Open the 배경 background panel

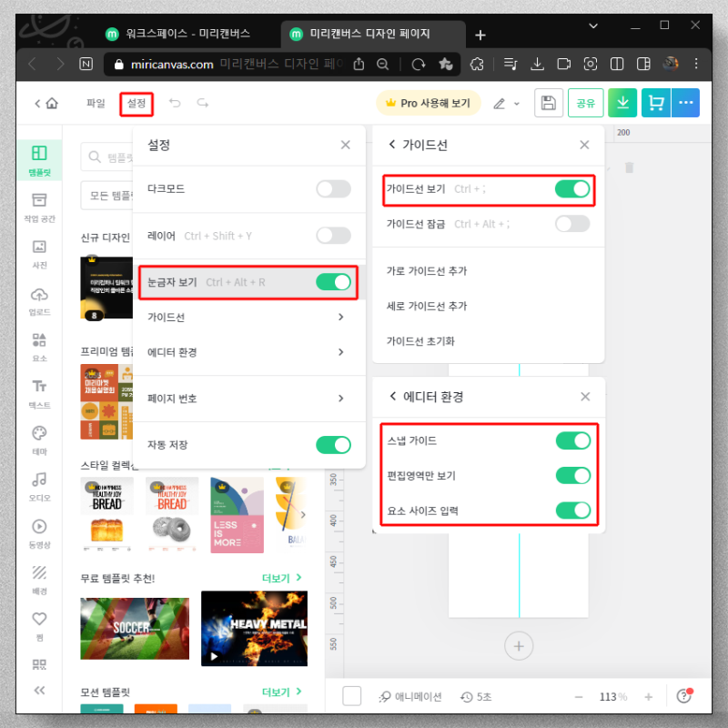tap(39, 580)
